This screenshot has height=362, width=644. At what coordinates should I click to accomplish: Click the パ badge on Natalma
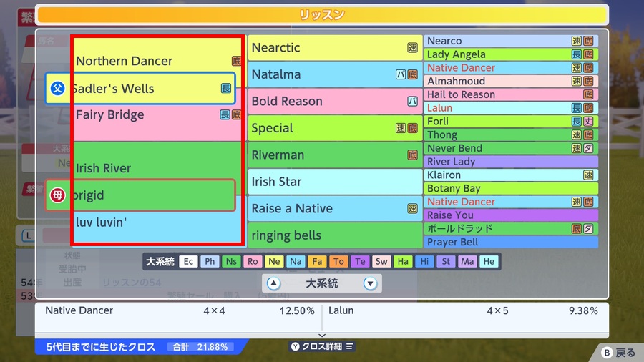[x=401, y=74]
